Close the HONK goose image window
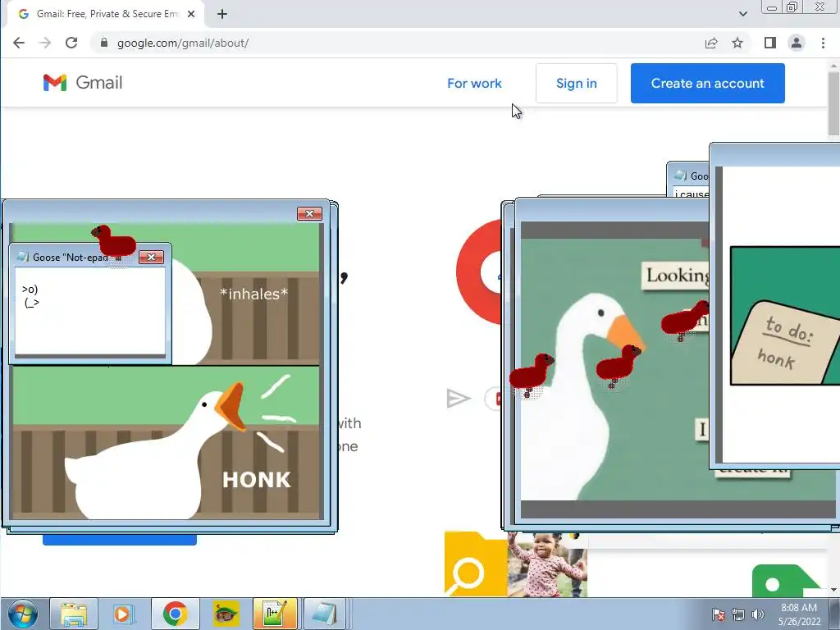The width and height of the screenshot is (840, 630). [309, 214]
